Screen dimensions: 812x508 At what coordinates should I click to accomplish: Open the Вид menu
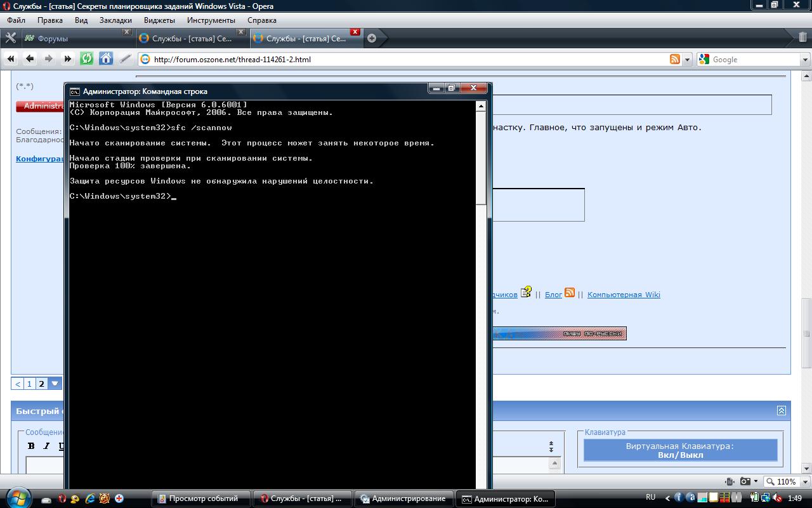pyautogui.click(x=81, y=20)
